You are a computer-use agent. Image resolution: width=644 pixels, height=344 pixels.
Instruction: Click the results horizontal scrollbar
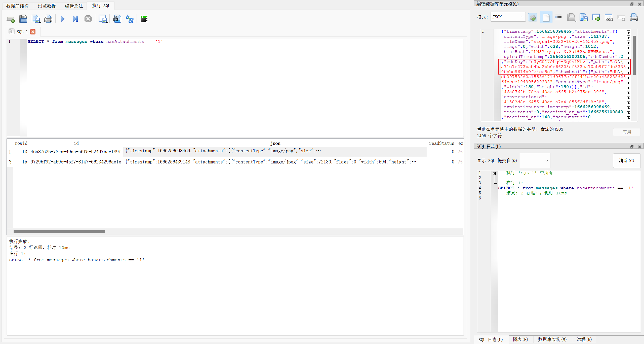point(59,231)
